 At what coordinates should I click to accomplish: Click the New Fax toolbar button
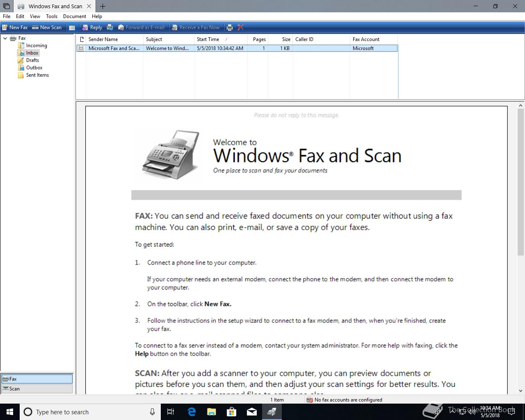[x=15, y=27]
